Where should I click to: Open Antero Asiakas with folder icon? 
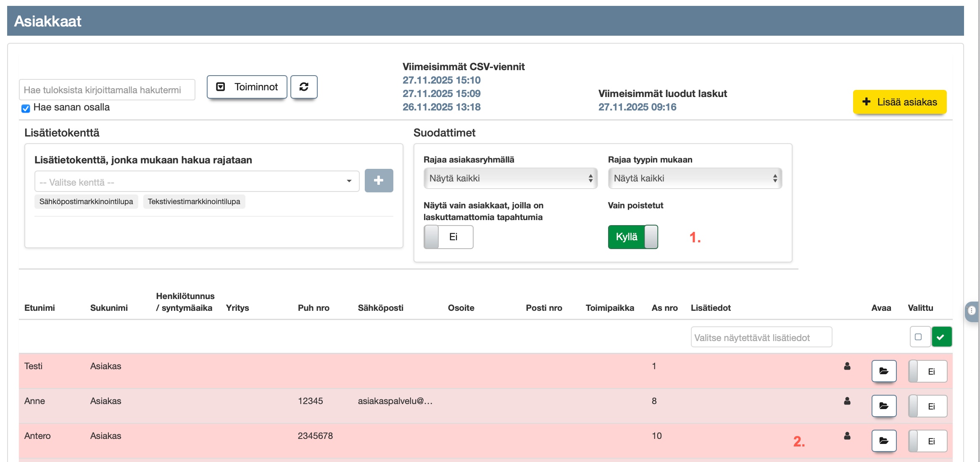884,441
